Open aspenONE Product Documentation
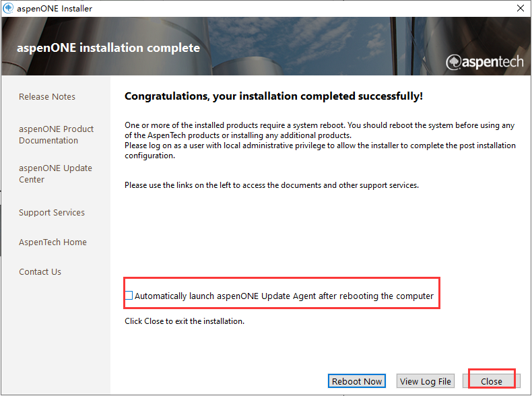The image size is (532, 396). point(56,135)
